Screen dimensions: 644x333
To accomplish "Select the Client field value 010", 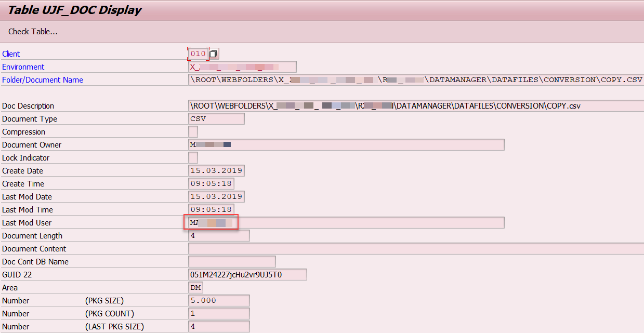I will pos(198,54).
